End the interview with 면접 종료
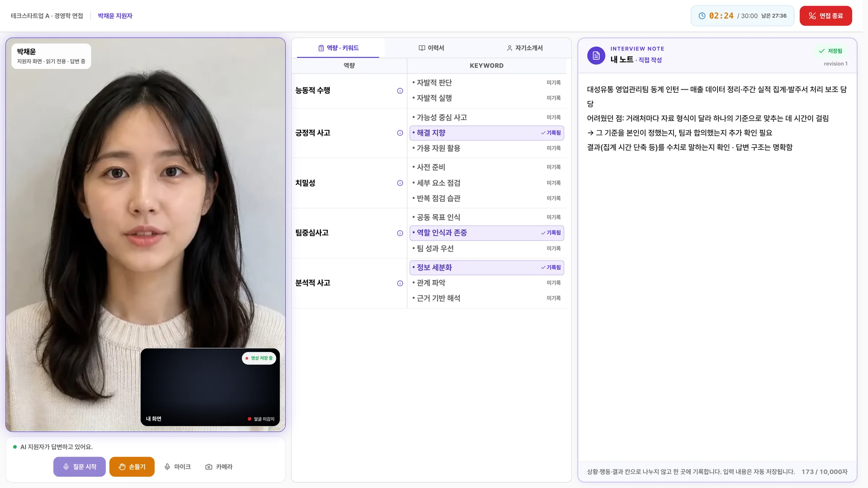The width and height of the screenshot is (868, 488). coord(826,16)
